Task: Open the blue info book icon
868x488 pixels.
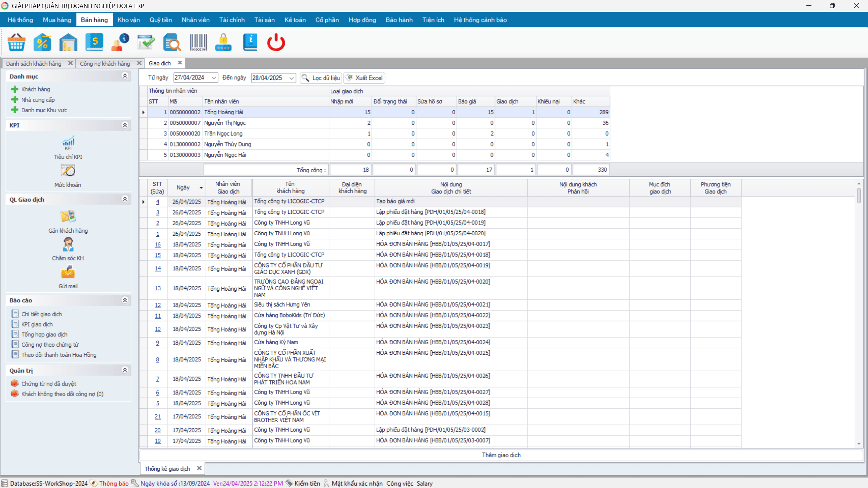Action: 250,42
